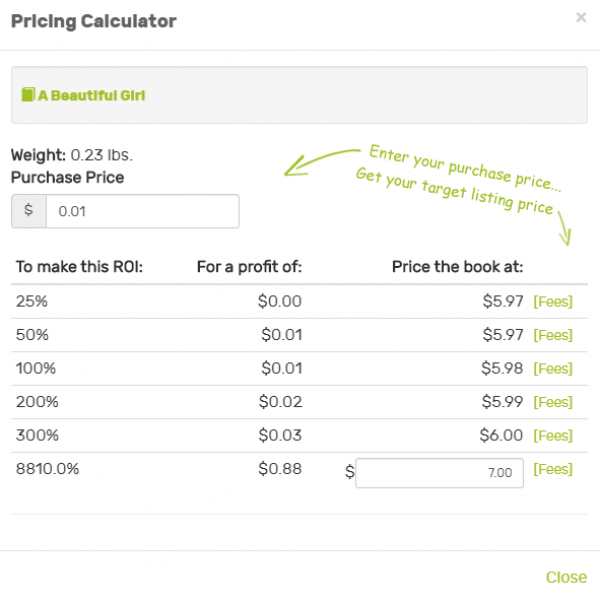Click the 'Price the book at:' column header
This screenshot has height=602, width=600.
[457, 267]
